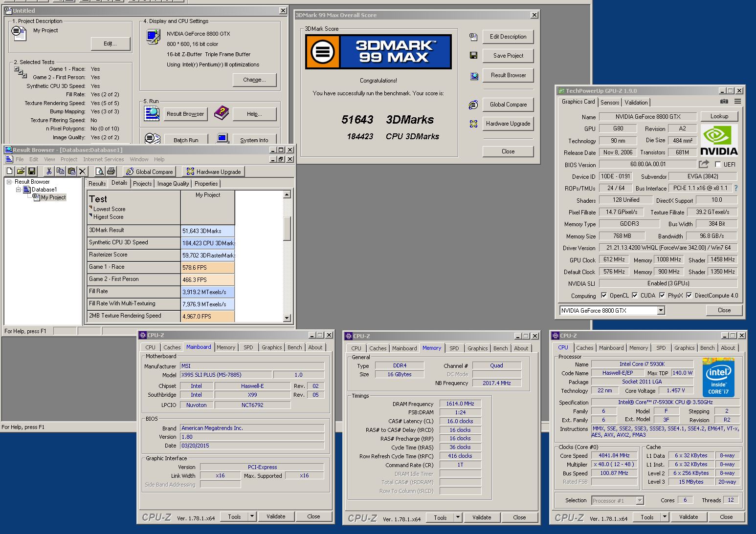Click the Edit... button in Project Description
This screenshot has height=534, width=756.
pos(111,43)
